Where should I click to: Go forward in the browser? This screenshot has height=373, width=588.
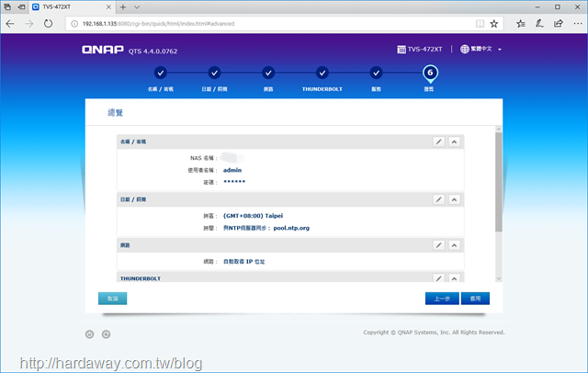(29, 24)
